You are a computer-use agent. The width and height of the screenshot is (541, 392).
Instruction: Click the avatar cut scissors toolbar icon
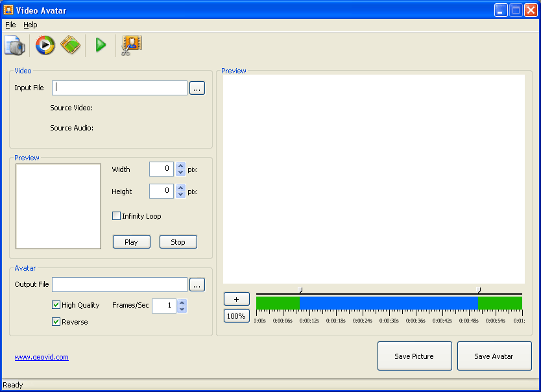click(x=131, y=45)
